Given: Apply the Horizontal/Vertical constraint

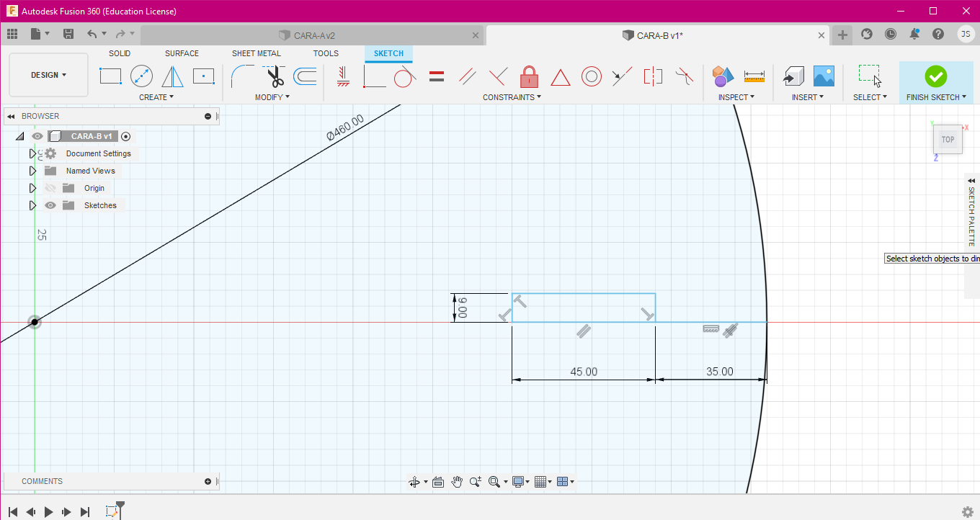Looking at the screenshot, I should click(344, 76).
